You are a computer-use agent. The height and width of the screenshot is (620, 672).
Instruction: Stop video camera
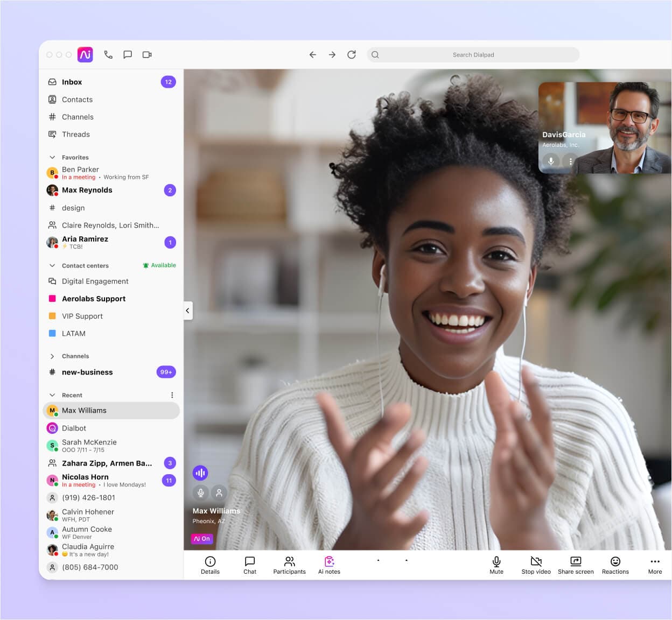(536, 565)
